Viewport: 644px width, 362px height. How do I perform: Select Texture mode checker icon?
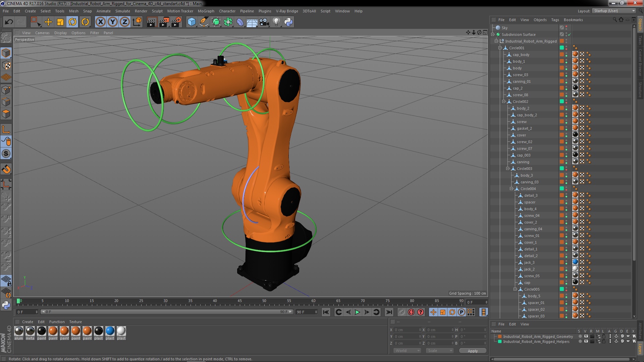[6, 65]
